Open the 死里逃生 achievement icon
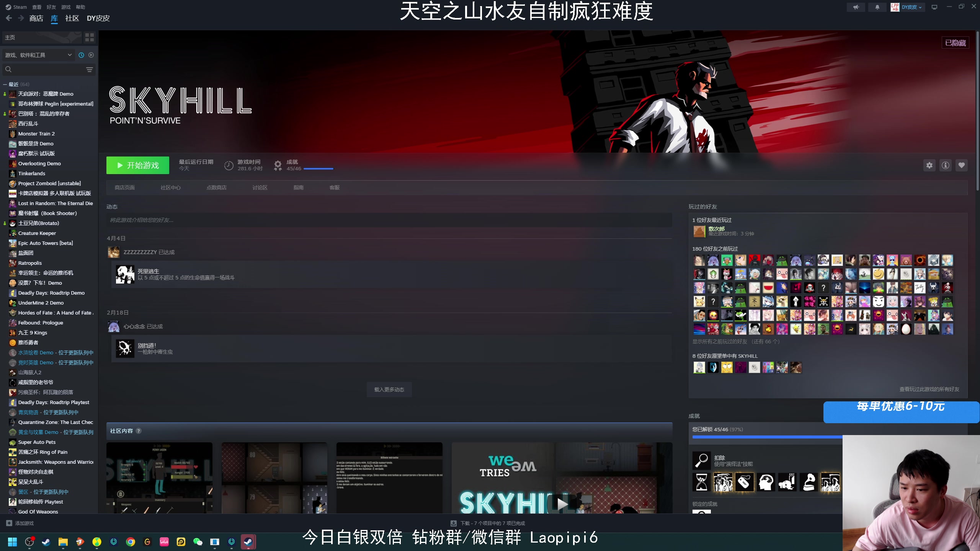The width and height of the screenshot is (980, 551). 125,274
